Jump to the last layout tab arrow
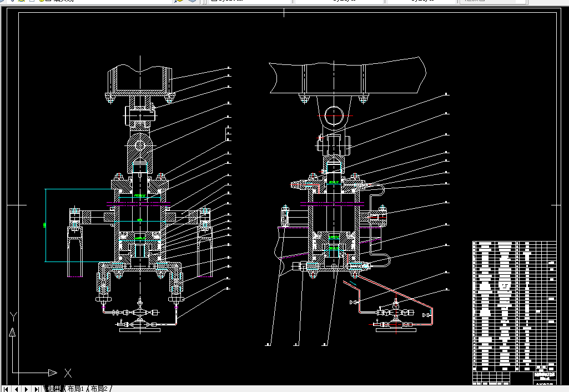 [x=36, y=389]
